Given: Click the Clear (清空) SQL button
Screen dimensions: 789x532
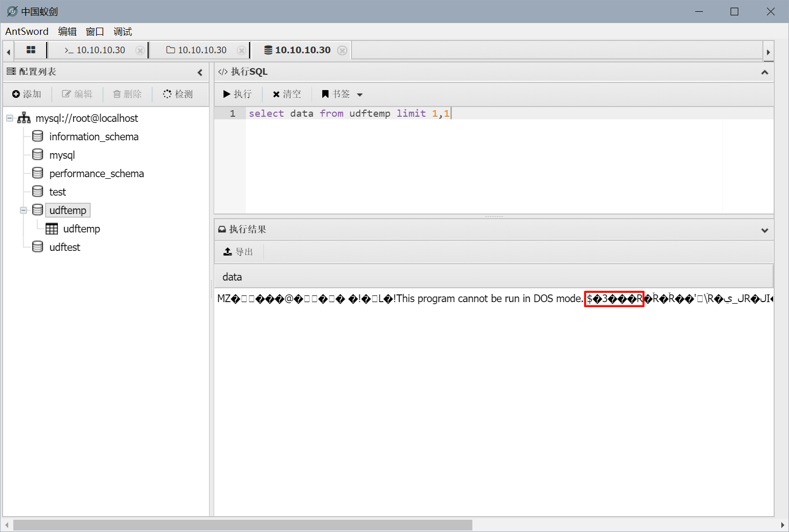Looking at the screenshot, I should [287, 94].
